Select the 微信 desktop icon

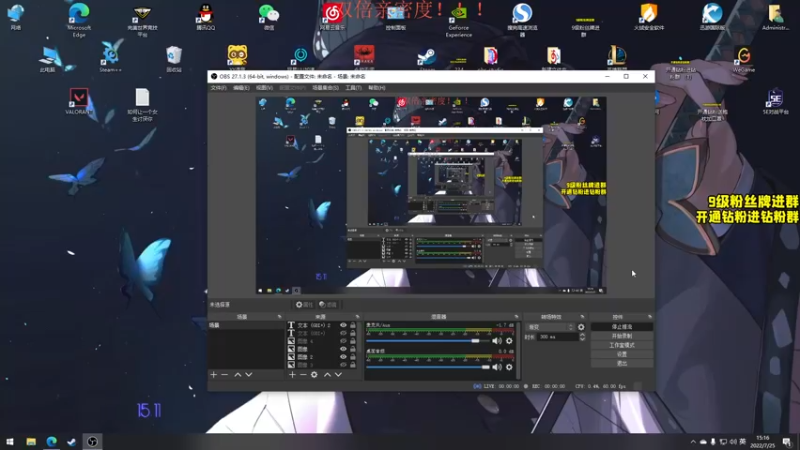click(x=269, y=17)
